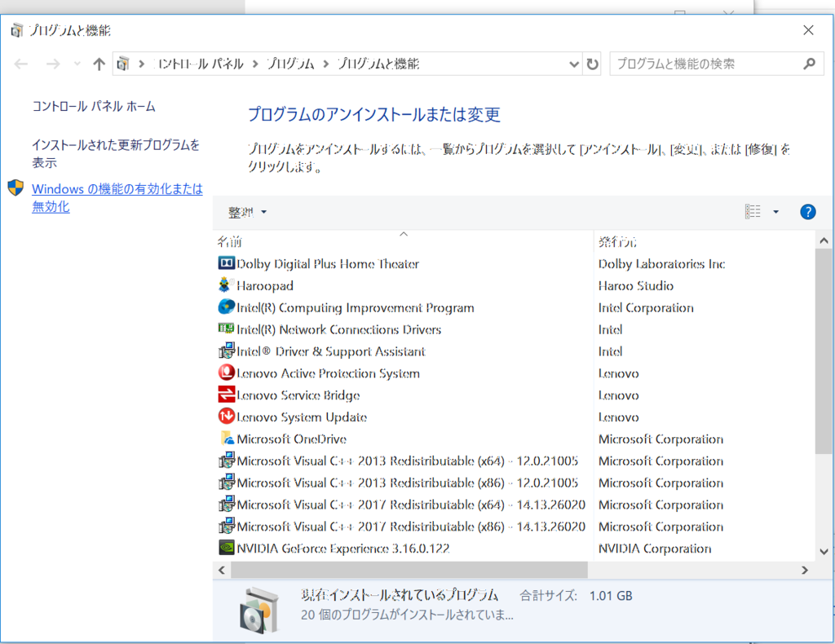Click the Intel Driver & Support Assistant icon
The width and height of the screenshot is (835, 644).
click(x=227, y=351)
